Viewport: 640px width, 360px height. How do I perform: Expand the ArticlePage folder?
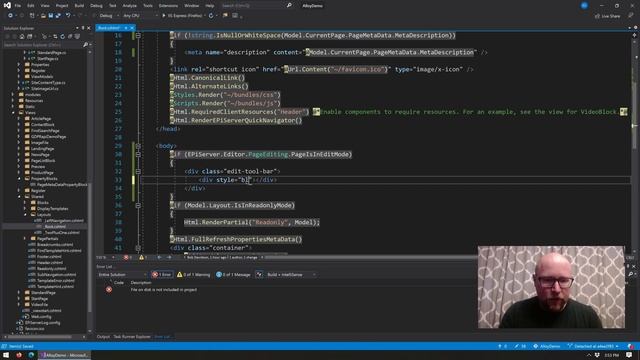click(x=19, y=119)
